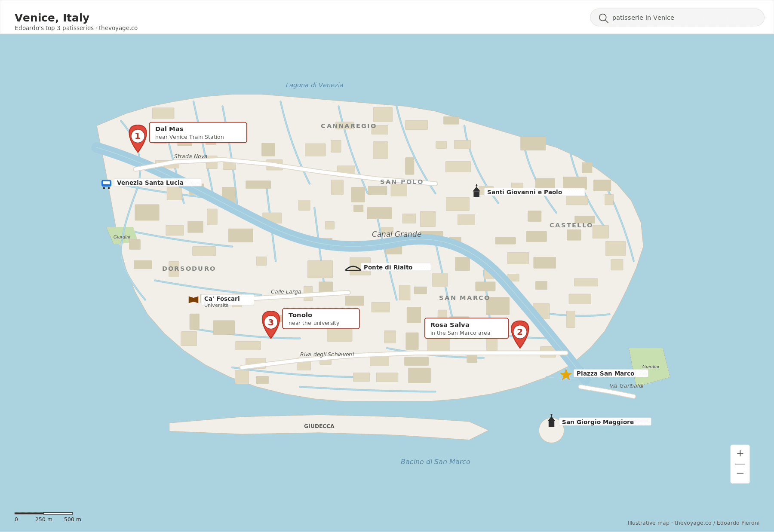The height and width of the screenshot is (532, 774).
Task: Click the 500 m scale bar label
Action: 73,520
